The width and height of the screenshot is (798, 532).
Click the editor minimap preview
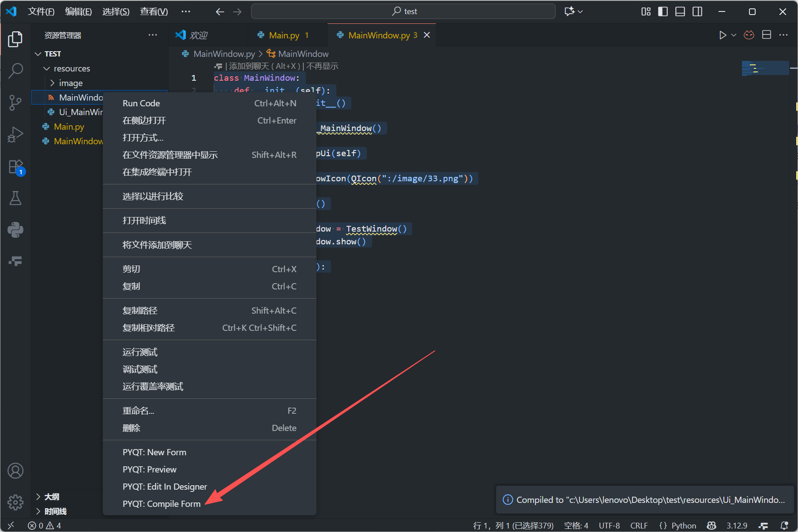click(x=765, y=68)
